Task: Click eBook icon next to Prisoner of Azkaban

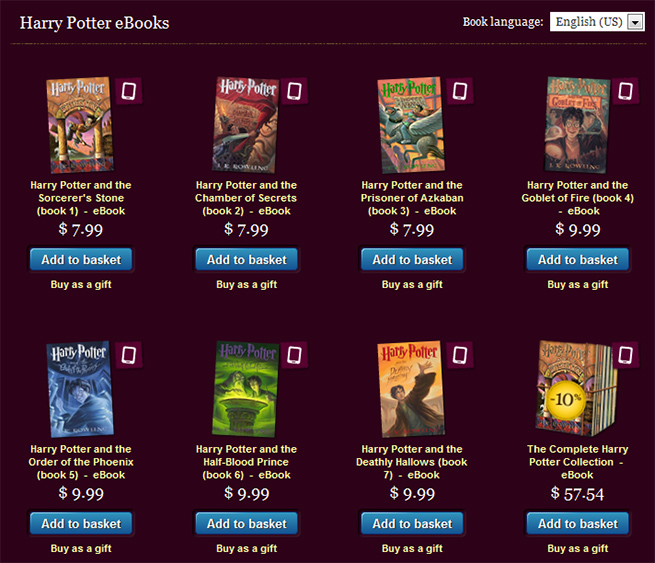Action: pyautogui.click(x=460, y=91)
